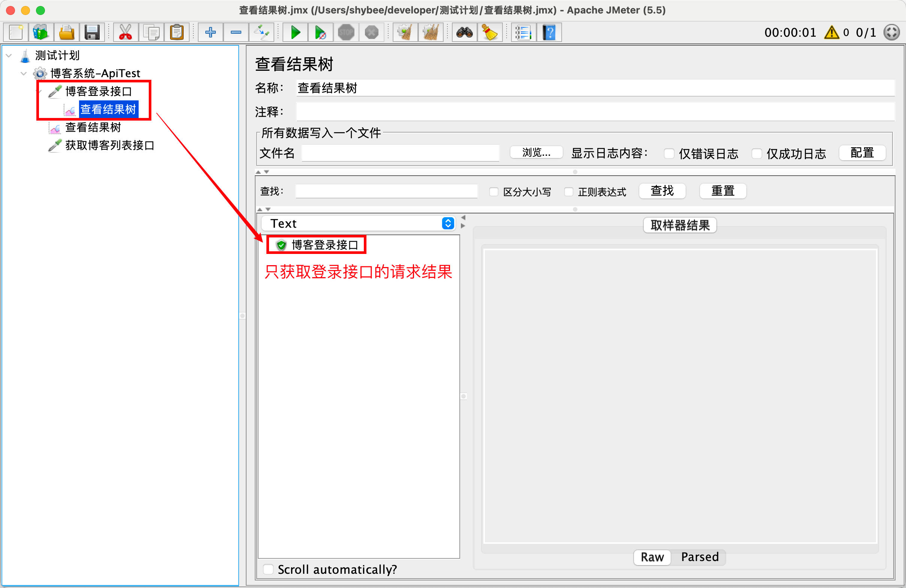Image resolution: width=906 pixels, height=588 pixels.
Task: Enable 仅成功日志 checkbox
Action: (756, 154)
